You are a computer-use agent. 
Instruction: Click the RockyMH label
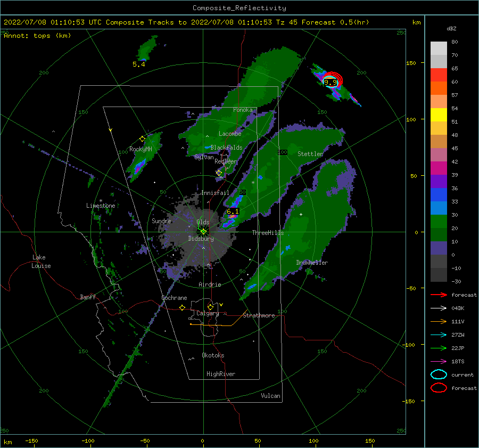[x=141, y=149]
